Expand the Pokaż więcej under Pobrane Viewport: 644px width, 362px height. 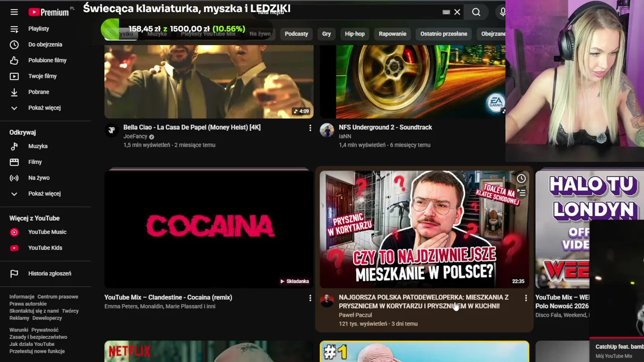coord(44,108)
